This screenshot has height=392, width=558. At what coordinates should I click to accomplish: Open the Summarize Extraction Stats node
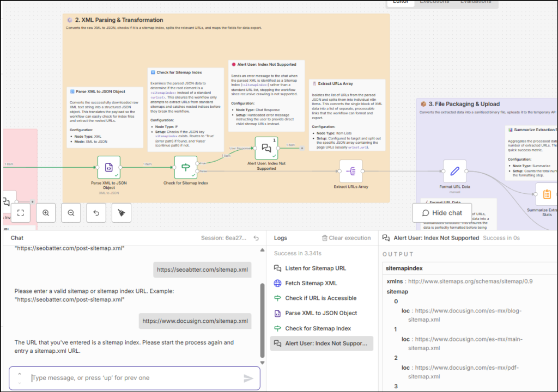[x=547, y=194]
